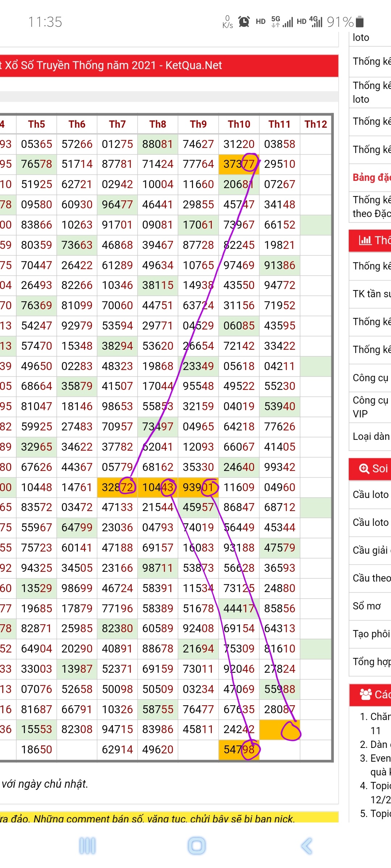Open the Bảng đặc sidebar link

tap(371, 178)
